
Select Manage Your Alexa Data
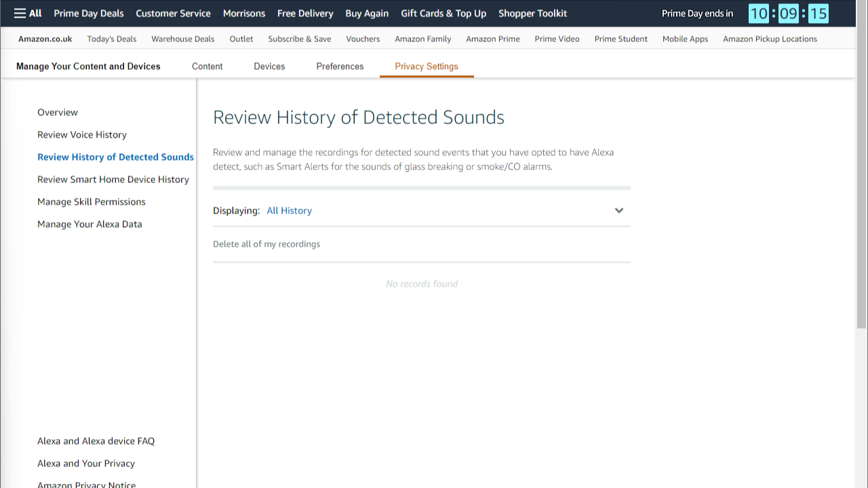[x=90, y=224]
